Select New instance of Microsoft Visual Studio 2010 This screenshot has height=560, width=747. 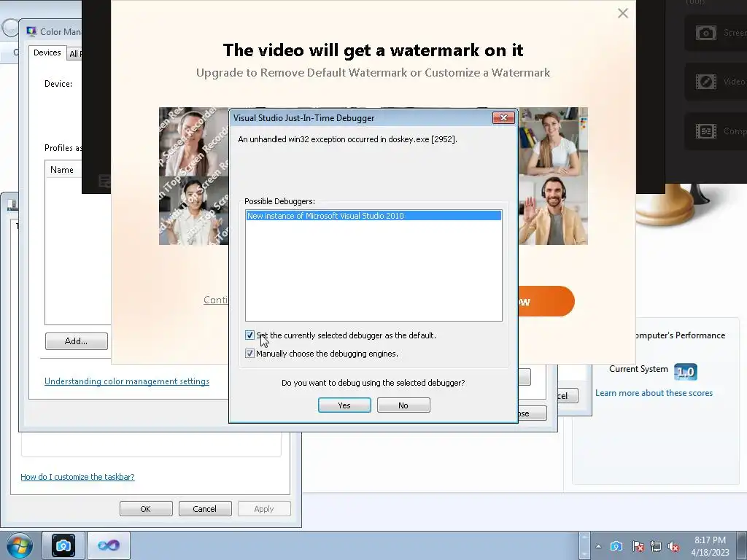[x=373, y=216]
